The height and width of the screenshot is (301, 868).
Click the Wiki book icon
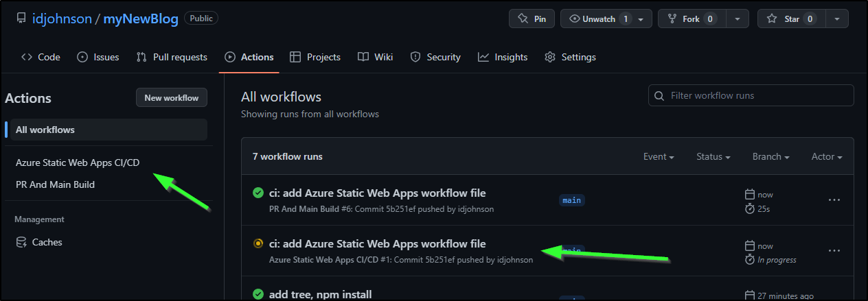tap(363, 57)
